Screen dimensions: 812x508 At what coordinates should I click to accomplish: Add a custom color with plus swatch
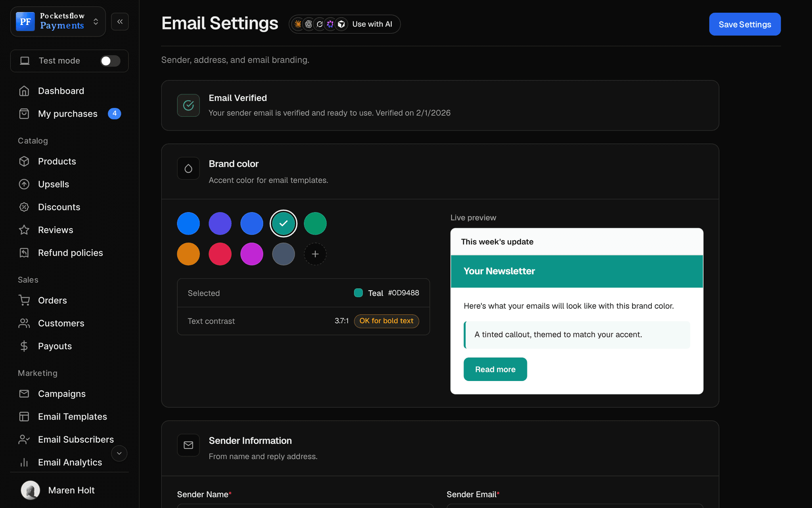click(315, 254)
